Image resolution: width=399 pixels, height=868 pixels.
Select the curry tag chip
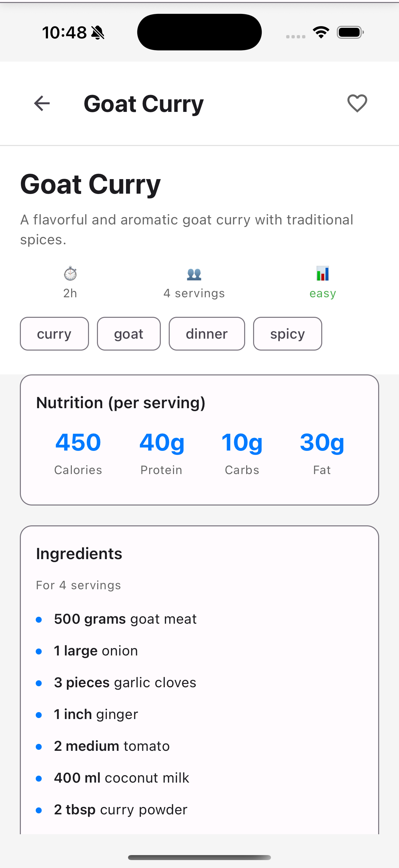[x=54, y=334]
